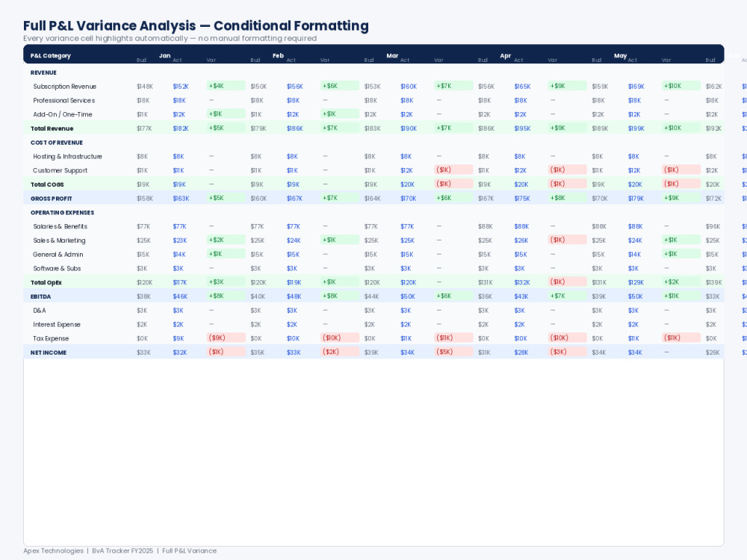
Task: Select the Mar month header
Action: pos(392,56)
